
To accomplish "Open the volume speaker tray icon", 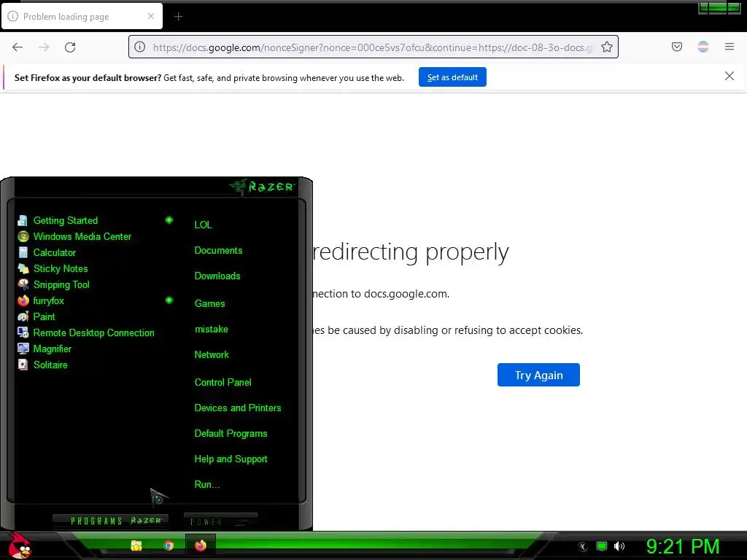I will 619,546.
